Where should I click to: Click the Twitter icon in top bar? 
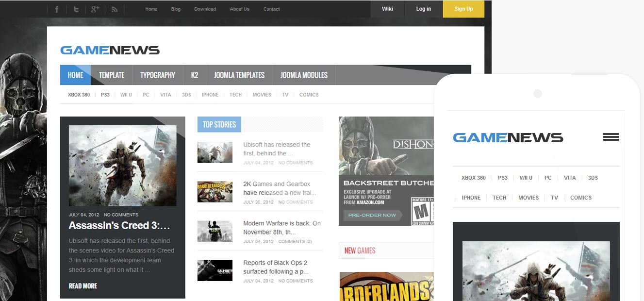point(76,9)
